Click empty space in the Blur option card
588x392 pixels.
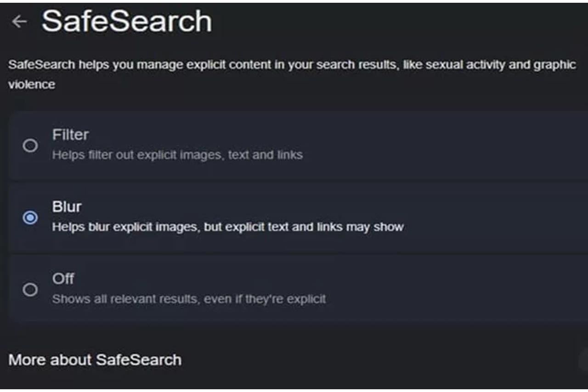(x=482, y=218)
